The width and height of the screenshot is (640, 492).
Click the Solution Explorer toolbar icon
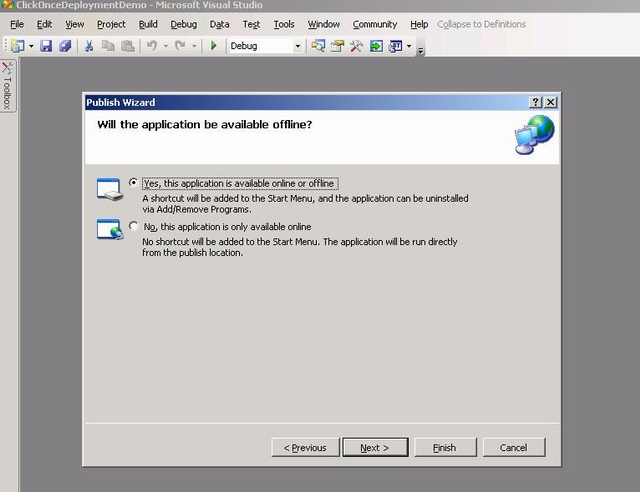coord(318,46)
